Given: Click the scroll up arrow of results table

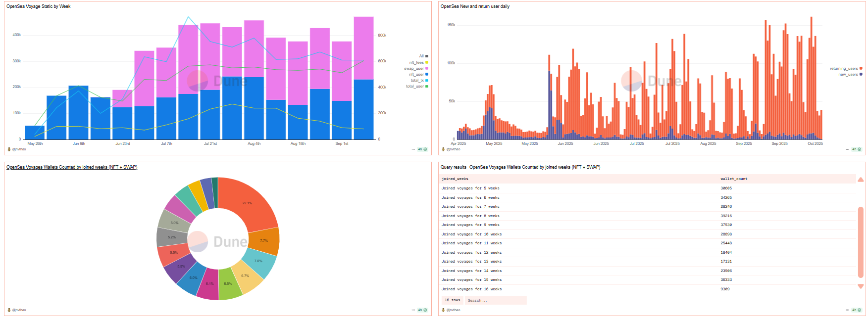Looking at the screenshot, I should pos(861,180).
